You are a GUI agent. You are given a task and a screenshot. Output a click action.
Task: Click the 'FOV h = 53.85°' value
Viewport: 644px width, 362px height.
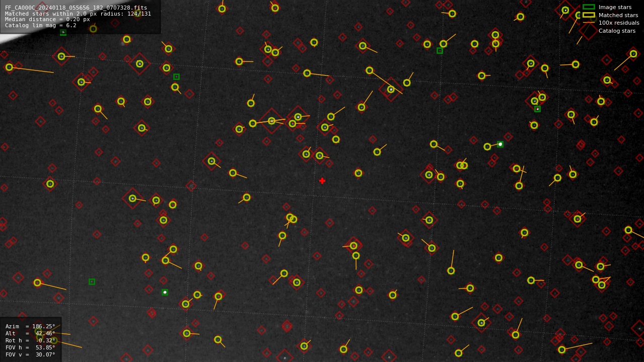pyautogui.click(x=30, y=347)
